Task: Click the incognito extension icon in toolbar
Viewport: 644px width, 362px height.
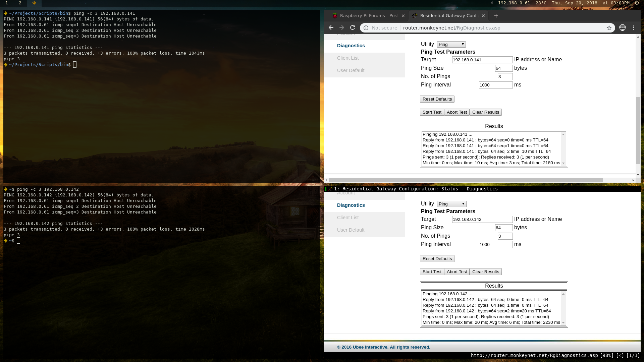Action: pos(623,28)
